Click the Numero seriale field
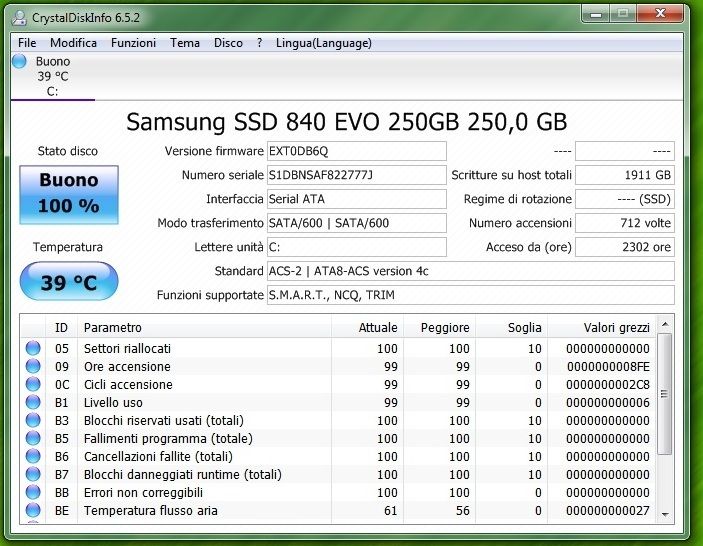Image resolution: width=703 pixels, height=546 pixels. pyautogui.click(x=356, y=175)
